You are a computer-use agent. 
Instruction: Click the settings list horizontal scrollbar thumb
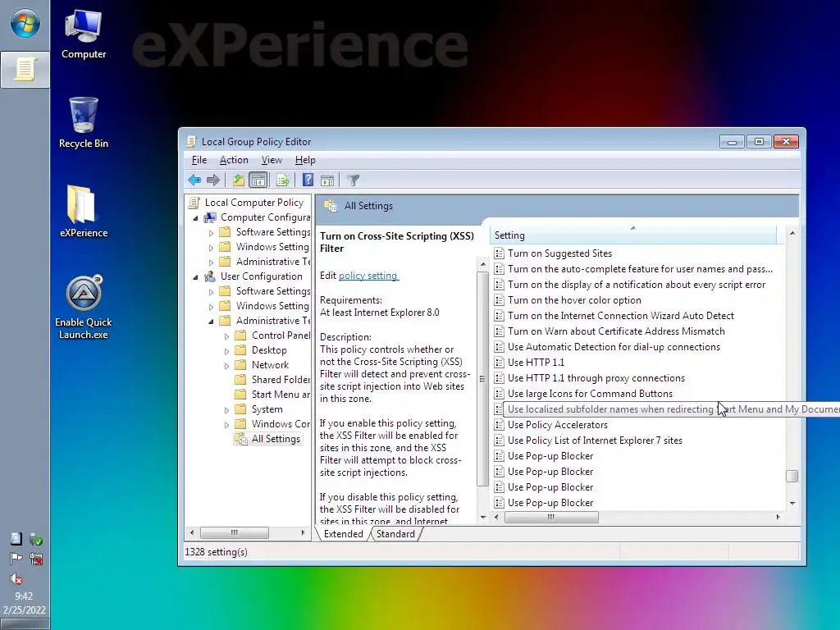551,517
